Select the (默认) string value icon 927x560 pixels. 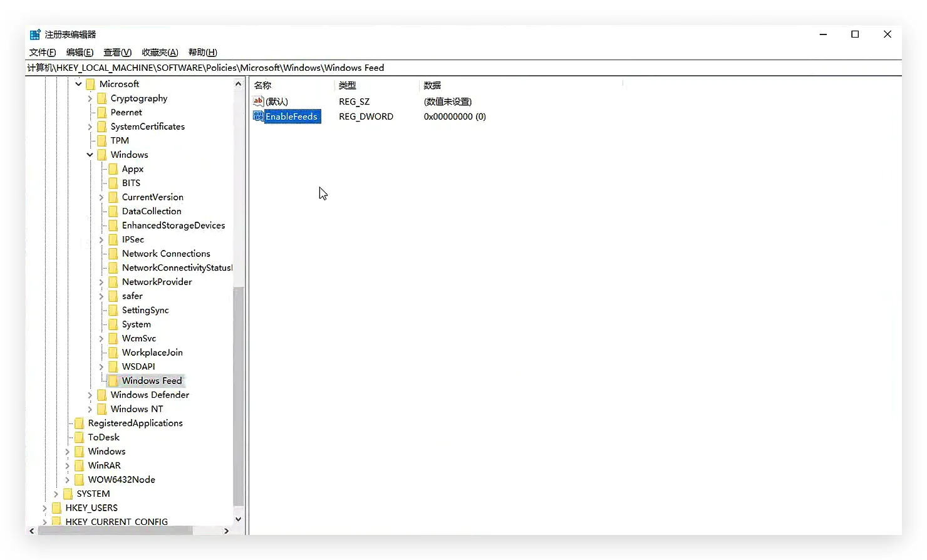[258, 101]
